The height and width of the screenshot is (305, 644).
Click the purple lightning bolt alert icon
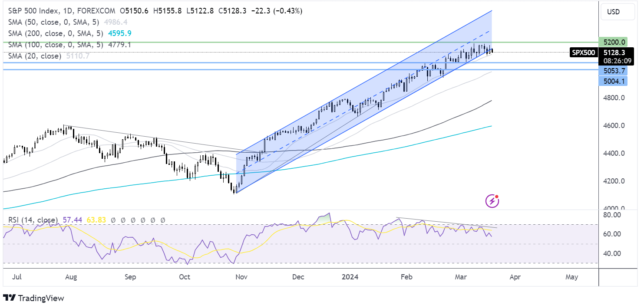click(x=492, y=201)
